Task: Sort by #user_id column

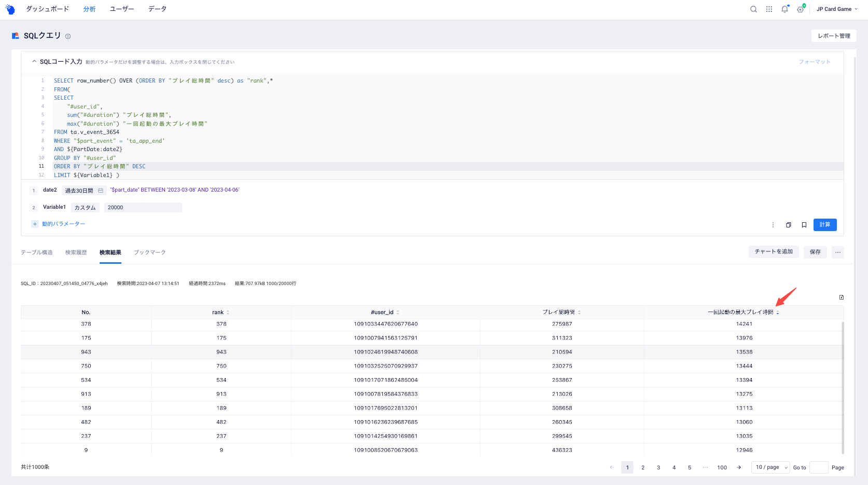Action: 398,313
